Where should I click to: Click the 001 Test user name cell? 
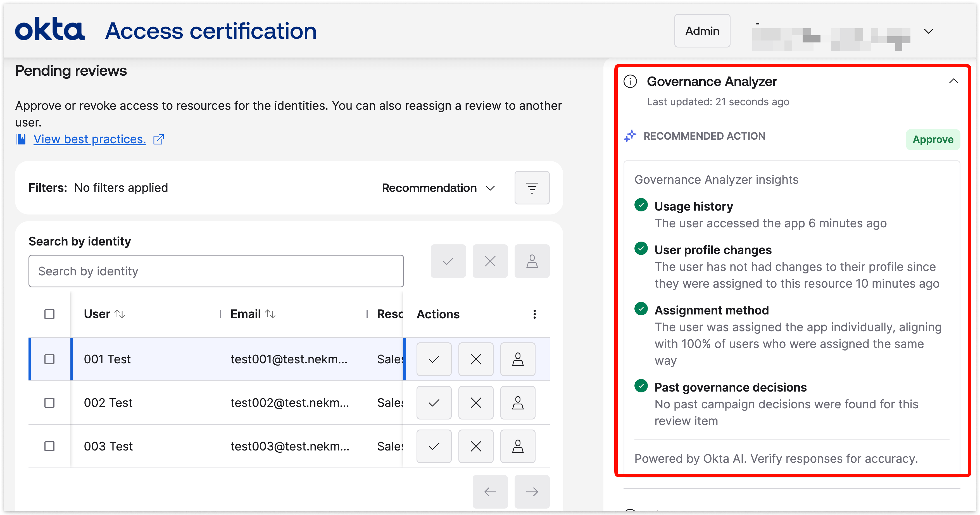(107, 359)
